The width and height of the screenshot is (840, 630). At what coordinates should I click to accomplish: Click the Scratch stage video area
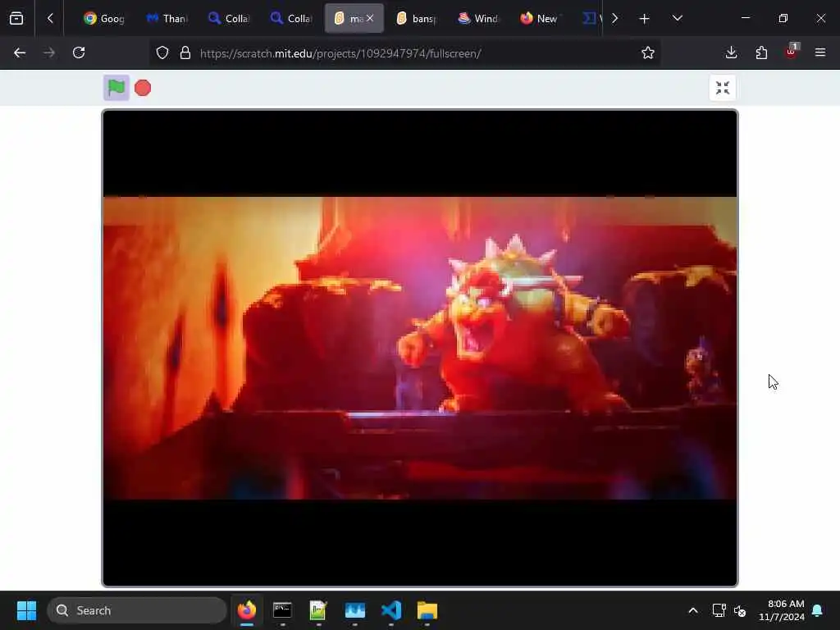(420, 348)
